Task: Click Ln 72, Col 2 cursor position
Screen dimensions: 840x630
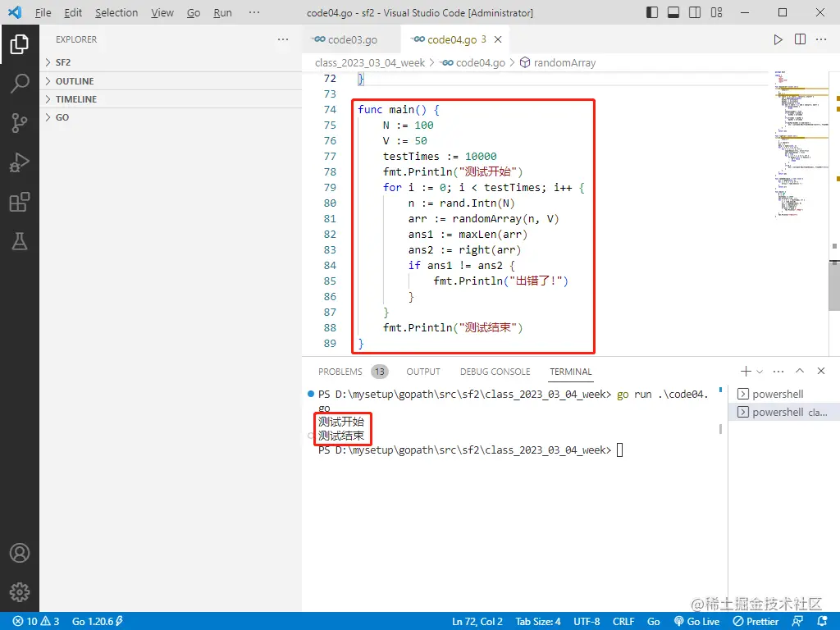Action: 477,622
